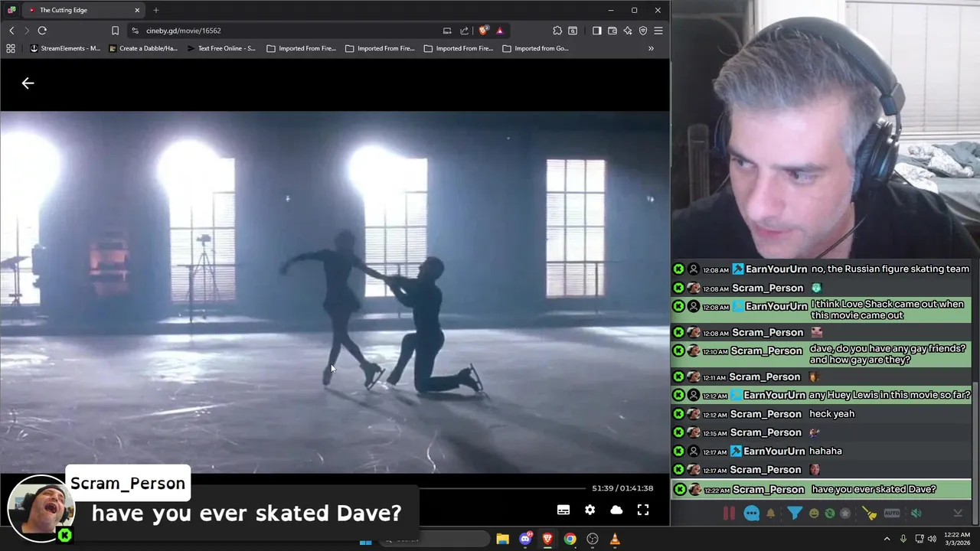This screenshot has height=551, width=980.
Task: Open first Imported From Fire... folder
Action: [x=301, y=48]
